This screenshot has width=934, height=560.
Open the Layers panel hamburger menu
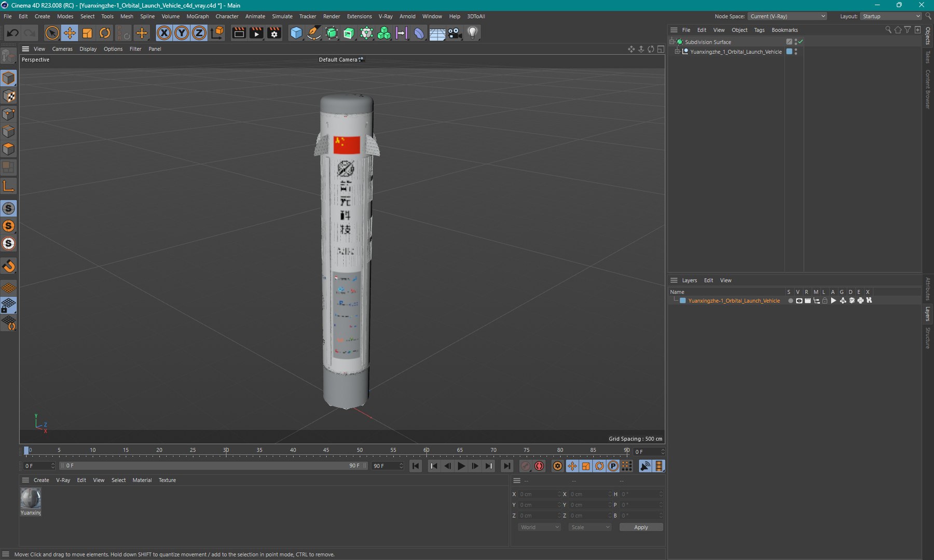point(674,281)
